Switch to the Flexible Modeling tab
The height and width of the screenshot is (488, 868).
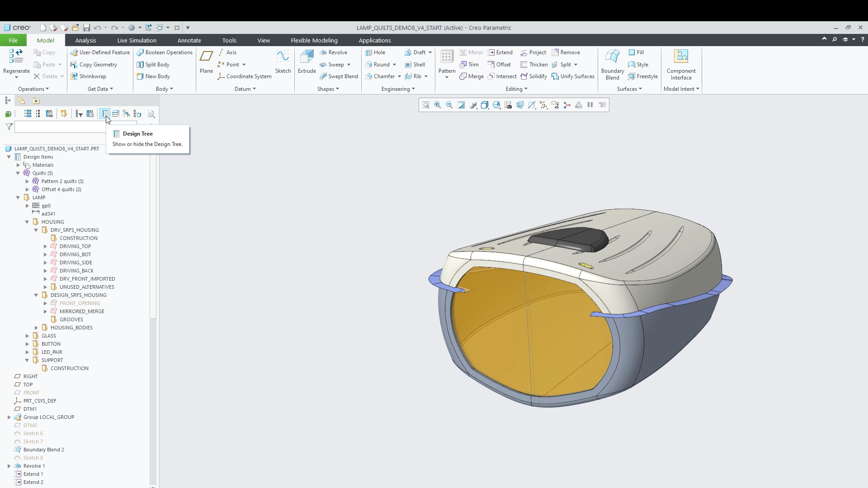click(x=314, y=40)
